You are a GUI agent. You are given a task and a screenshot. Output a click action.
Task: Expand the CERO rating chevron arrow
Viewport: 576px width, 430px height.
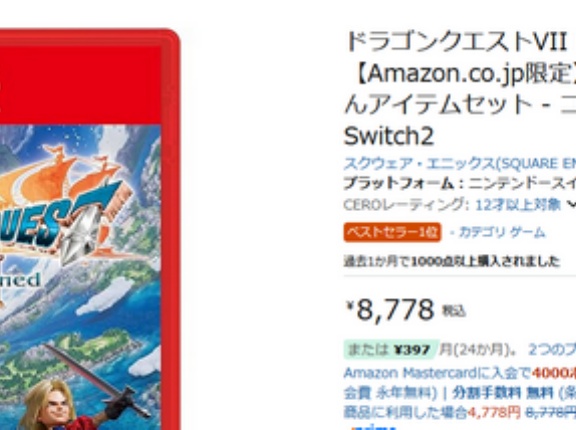[x=572, y=205]
